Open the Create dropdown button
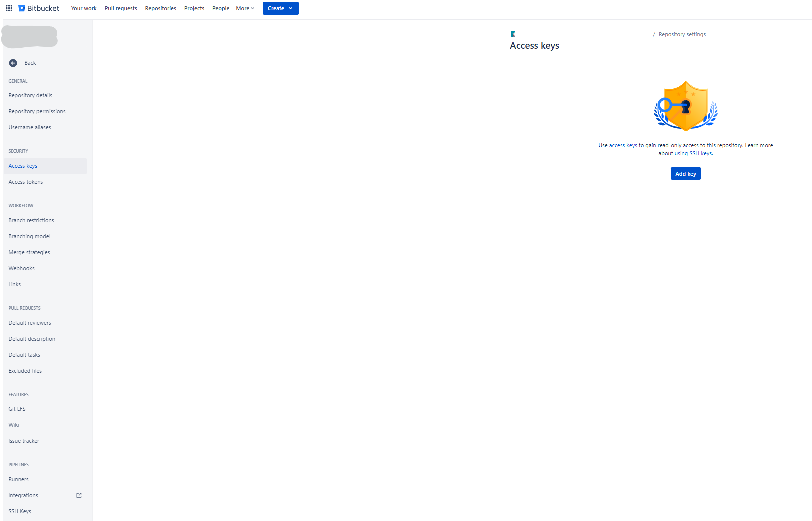Screen dimensions: 812x521 pyautogui.click(x=280, y=8)
